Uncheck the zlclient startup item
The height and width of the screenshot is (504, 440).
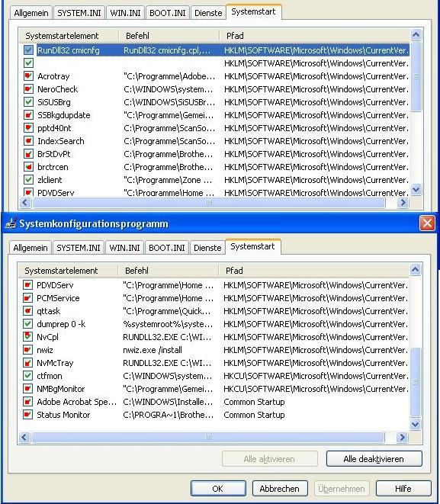pyautogui.click(x=28, y=180)
